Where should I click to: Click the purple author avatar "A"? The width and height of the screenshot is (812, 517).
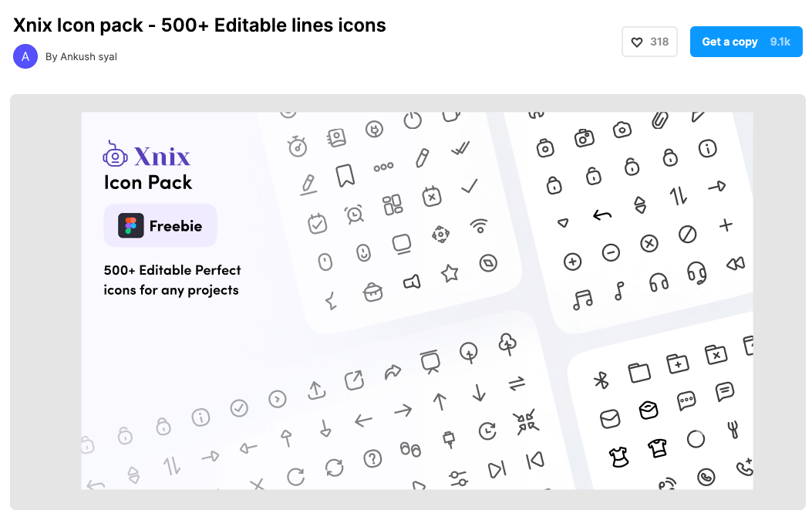[x=25, y=56]
